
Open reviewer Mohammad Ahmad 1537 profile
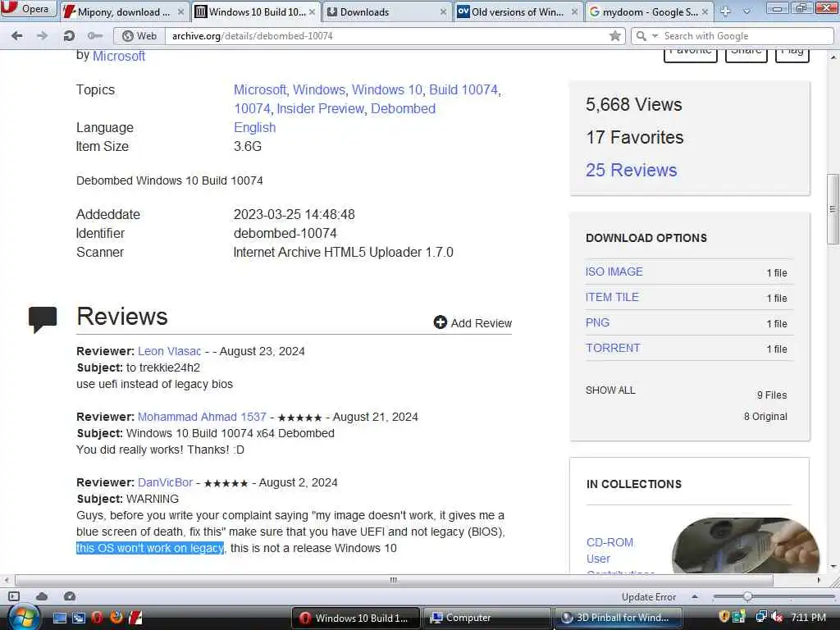(x=202, y=417)
